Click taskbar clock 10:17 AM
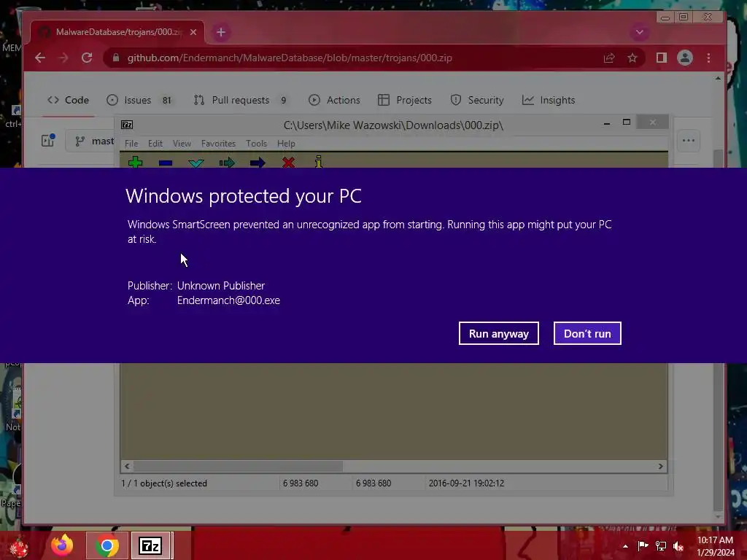The height and width of the screenshot is (560, 747). [715, 540]
